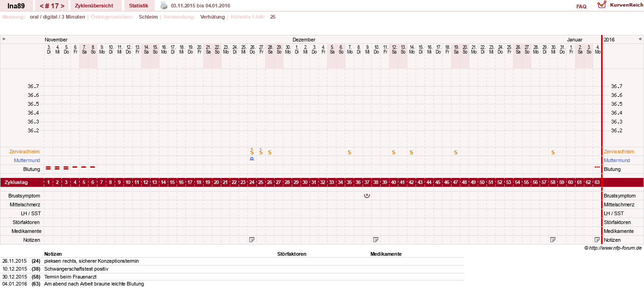The height and width of the screenshot is (300, 644).
Task: Select cycle day 63 in Zyklustag row
Action: coord(597,182)
